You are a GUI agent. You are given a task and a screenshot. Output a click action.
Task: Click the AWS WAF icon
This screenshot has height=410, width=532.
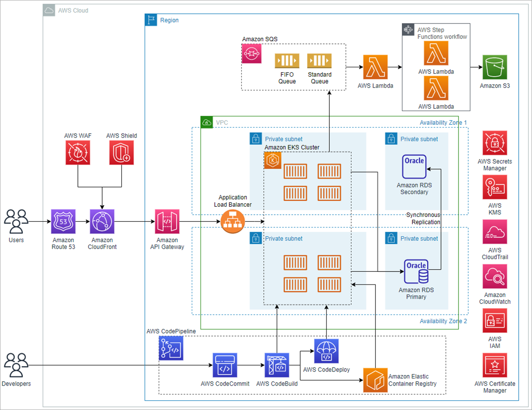point(78,153)
